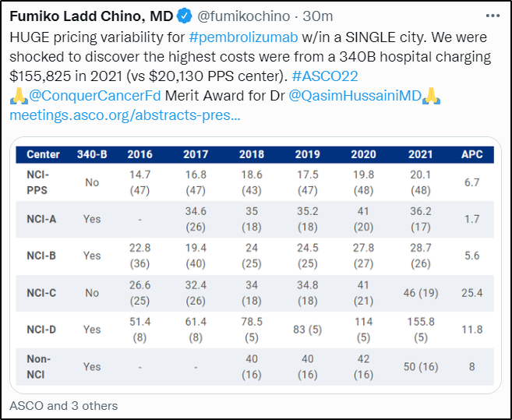Open the tweet via 30m timestamp
The width and height of the screenshot is (512, 420).
(x=318, y=16)
